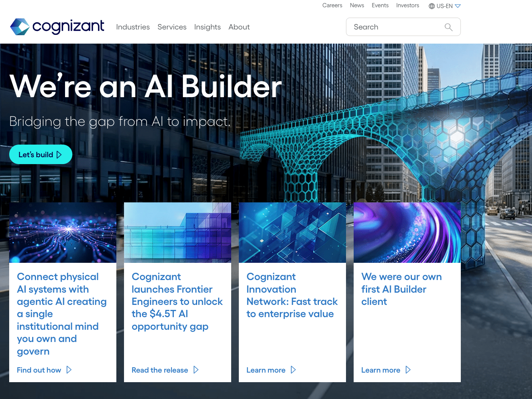Click the Let's build button

41,155
